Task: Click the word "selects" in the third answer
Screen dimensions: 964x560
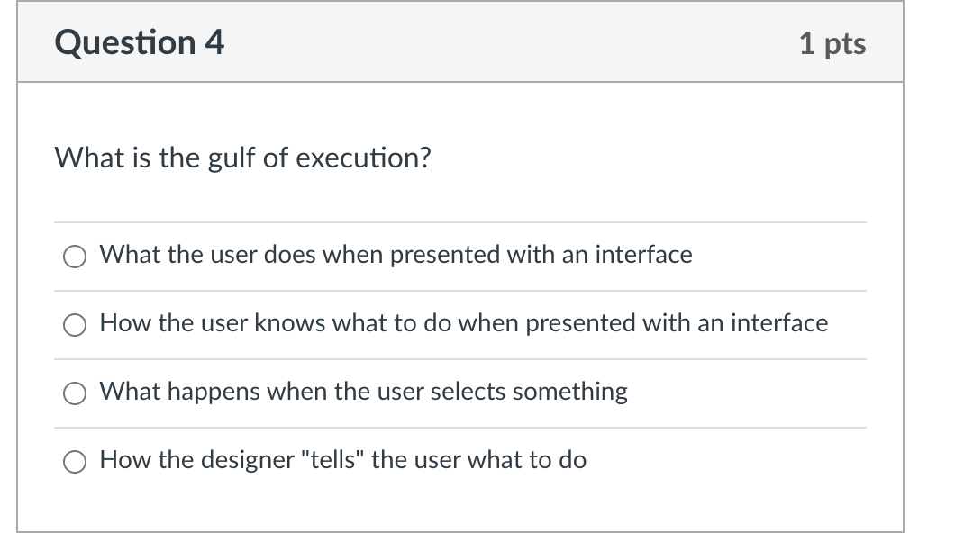Action: pyautogui.click(x=468, y=392)
